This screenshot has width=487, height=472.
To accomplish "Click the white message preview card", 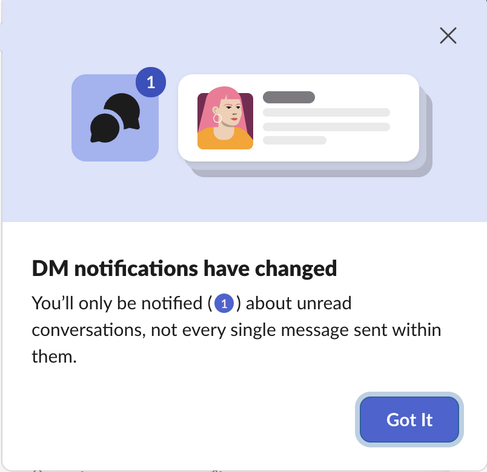I will tap(298, 118).
